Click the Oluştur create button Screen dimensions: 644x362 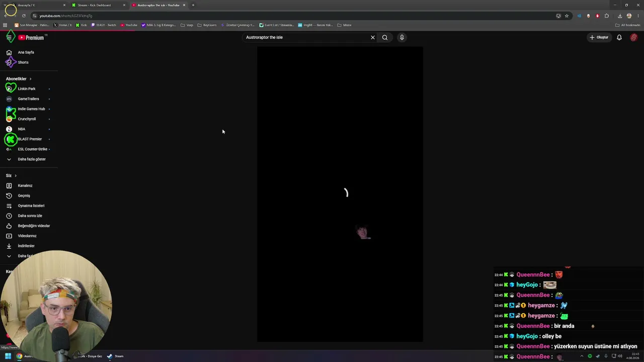(x=599, y=37)
